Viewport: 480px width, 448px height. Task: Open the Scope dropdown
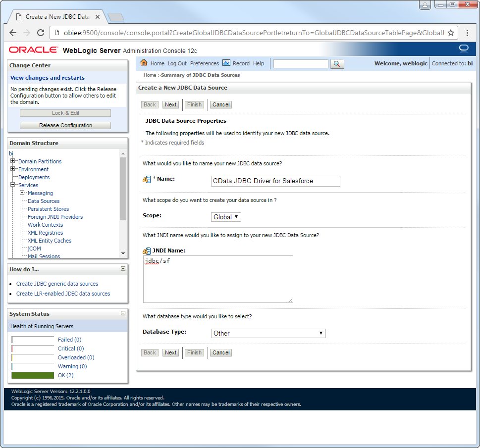(226, 217)
